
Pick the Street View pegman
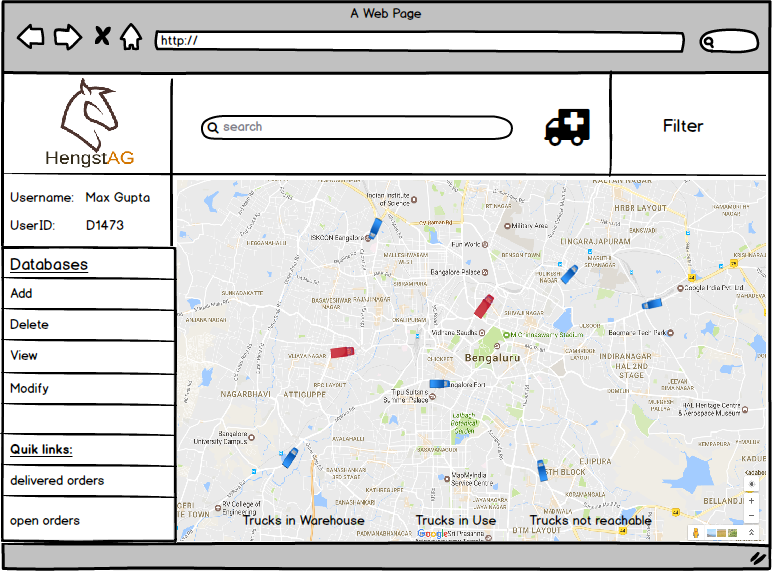point(696,533)
